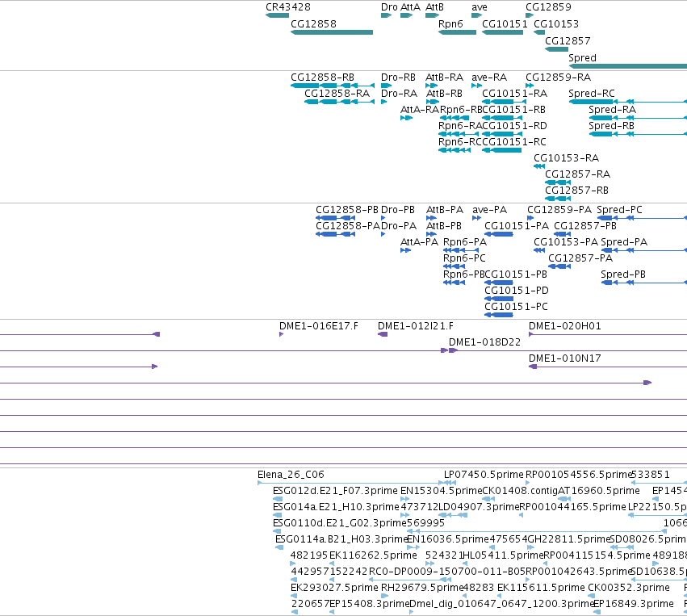Select the DME1-020H01 clone label
This screenshot has width=687, height=616.
click(565, 326)
